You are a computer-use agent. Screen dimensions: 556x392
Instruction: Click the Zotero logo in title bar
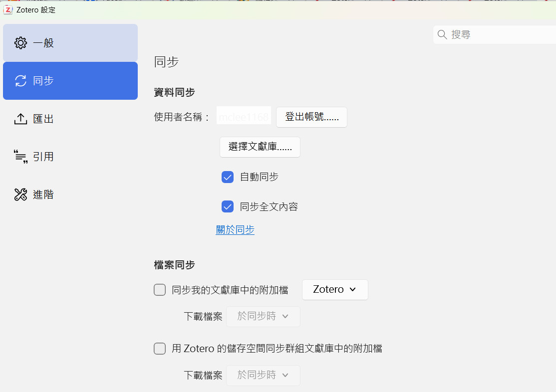8,10
